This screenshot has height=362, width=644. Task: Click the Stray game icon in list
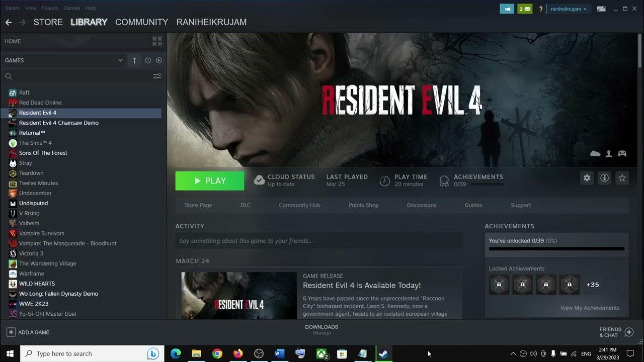click(13, 163)
